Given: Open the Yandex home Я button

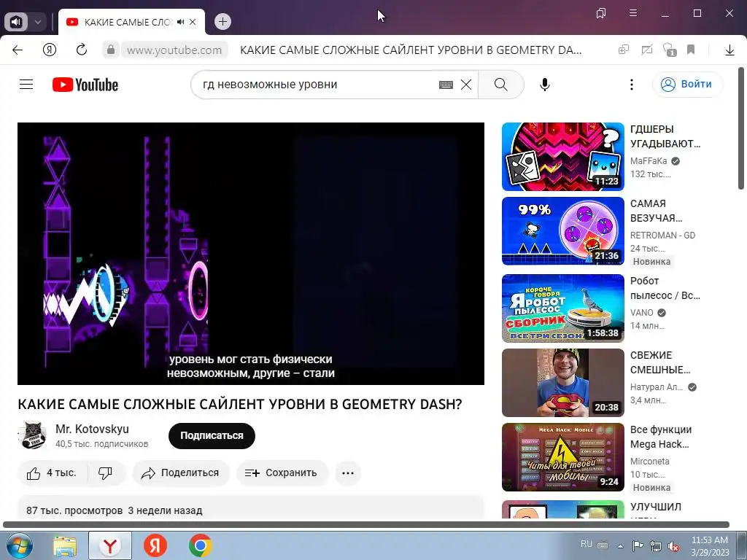Looking at the screenshot, I should click(50, 50).
